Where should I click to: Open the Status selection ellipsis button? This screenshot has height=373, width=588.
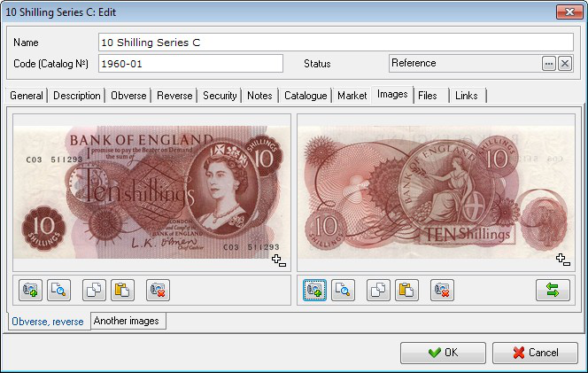tap(549, 64)
